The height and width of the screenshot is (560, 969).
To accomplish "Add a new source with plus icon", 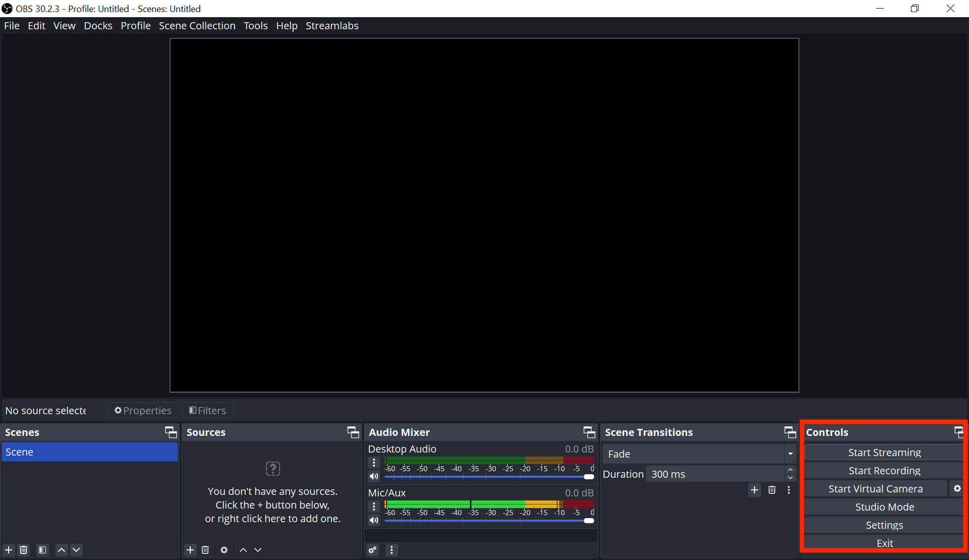I will click(190, 550).
